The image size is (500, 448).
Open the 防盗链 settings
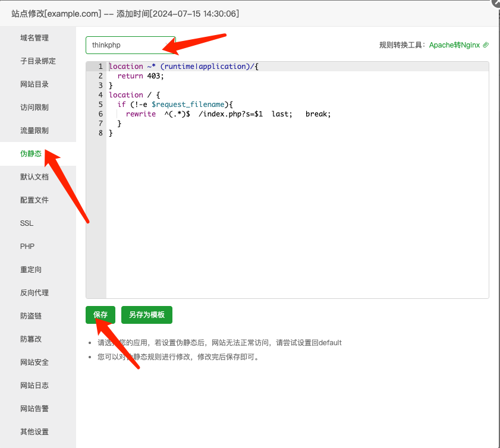(31, 316)
